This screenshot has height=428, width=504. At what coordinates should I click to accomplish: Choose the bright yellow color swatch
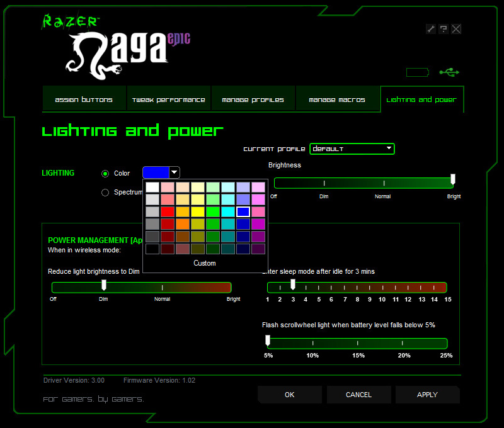pyautogui.click(x=198, y=212)
